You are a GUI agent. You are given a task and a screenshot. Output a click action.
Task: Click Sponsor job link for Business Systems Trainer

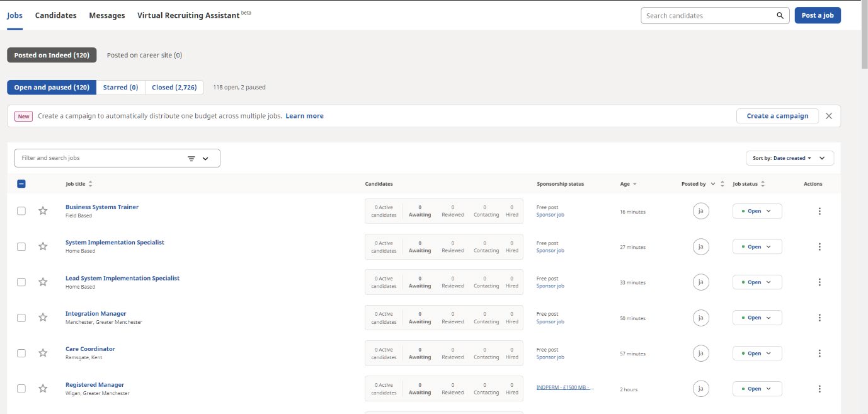pos(550,215)
